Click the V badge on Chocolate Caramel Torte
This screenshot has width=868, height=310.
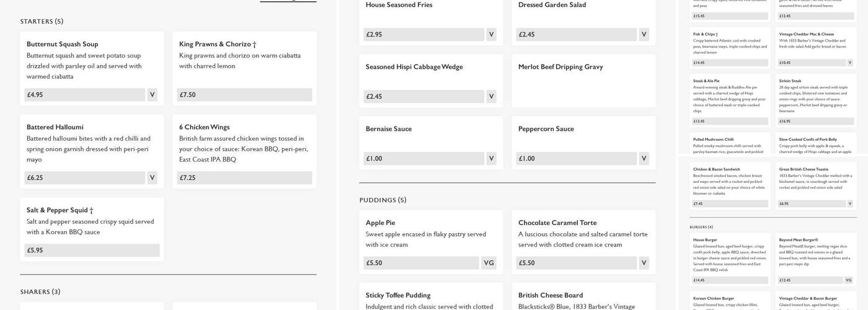point(644,263)
